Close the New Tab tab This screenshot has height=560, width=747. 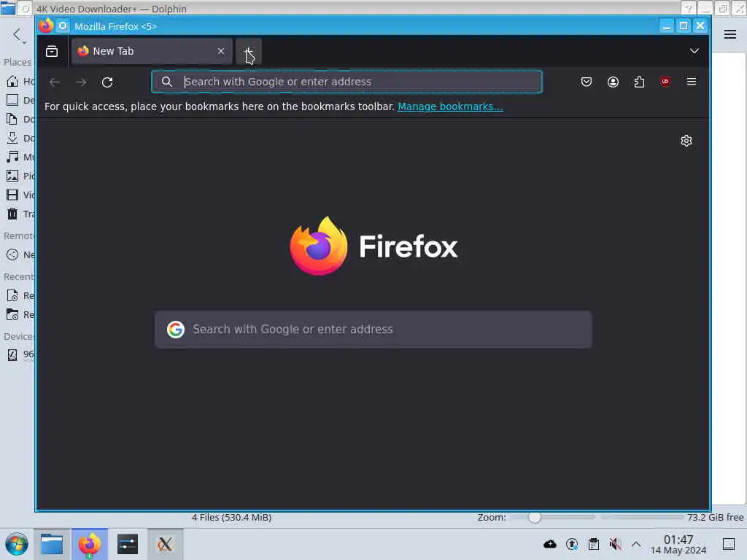221,51
